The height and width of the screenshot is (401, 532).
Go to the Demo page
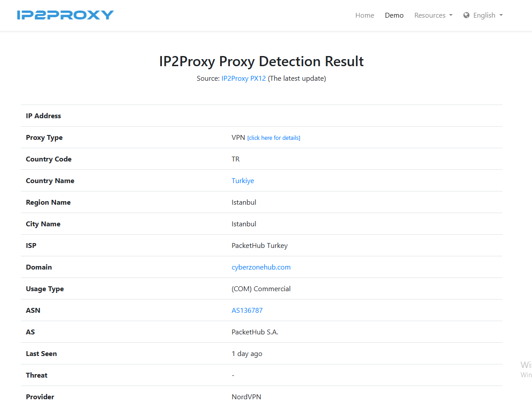[394, 15]
